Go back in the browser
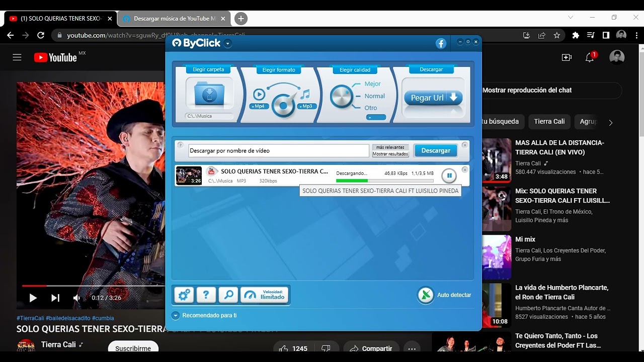 11,35
